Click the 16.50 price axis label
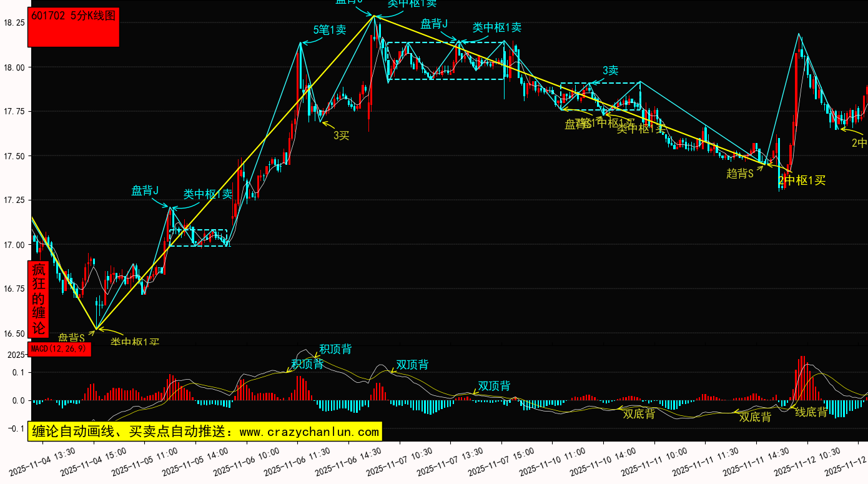Screen dimensions: 868x484 coord(14,333)
